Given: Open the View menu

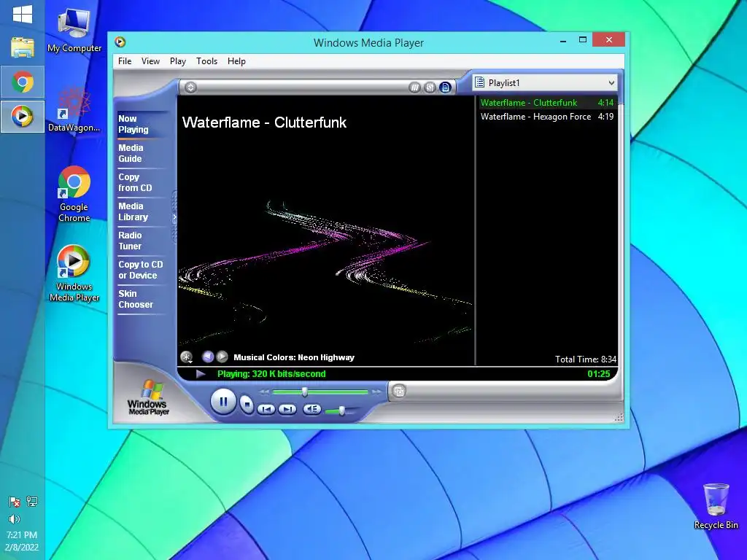Looking at the screenshot, I should 150,61.
